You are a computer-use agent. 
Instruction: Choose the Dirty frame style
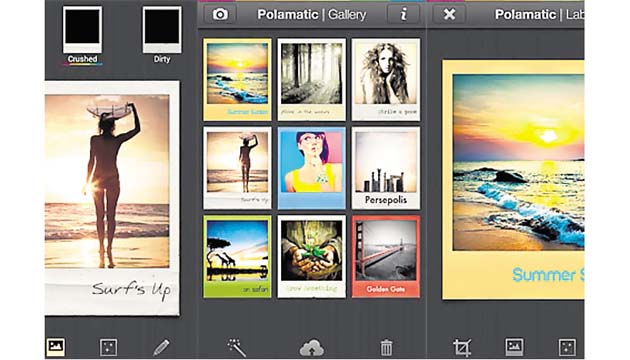tap(162, 35)
